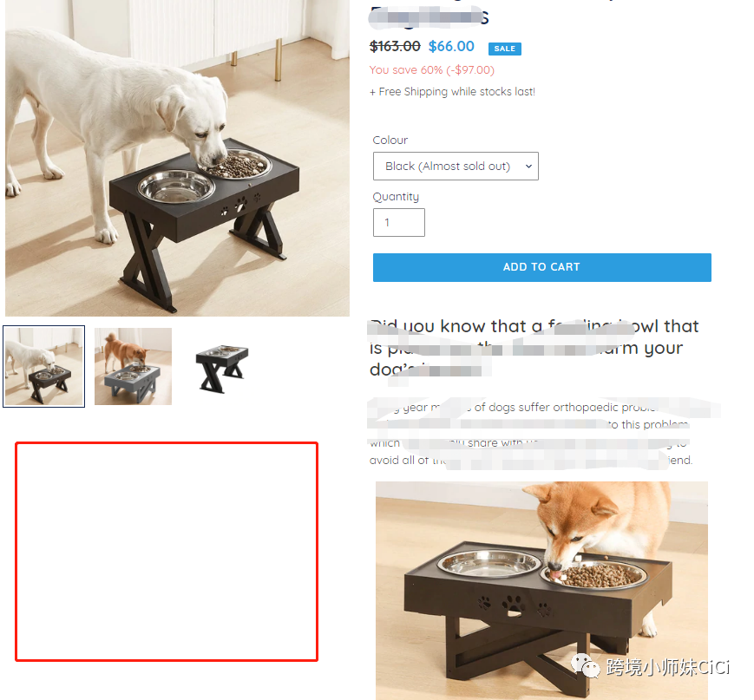The image size is (754, 700).
Task: Click the Free Shipping while stocks last text
Action: [x=452, y=92]
